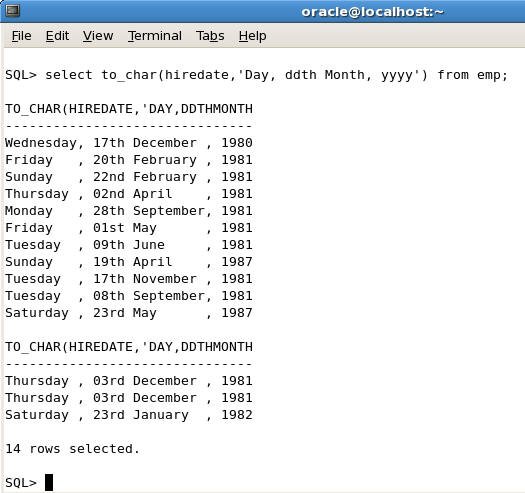Click row Friday, 01st May, 1981
The width and height of the screenshot is (525, 493).
(x=129, y=228)
